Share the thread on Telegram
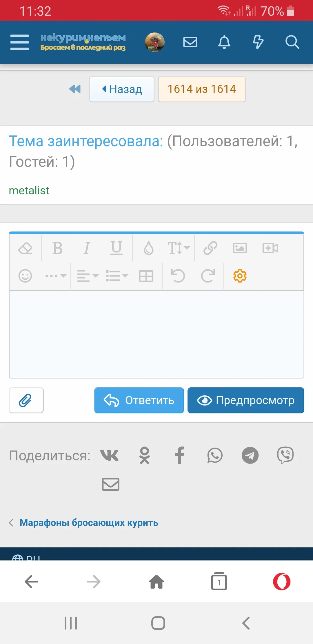The image size is (313, 644). click(x=250, y=455)
